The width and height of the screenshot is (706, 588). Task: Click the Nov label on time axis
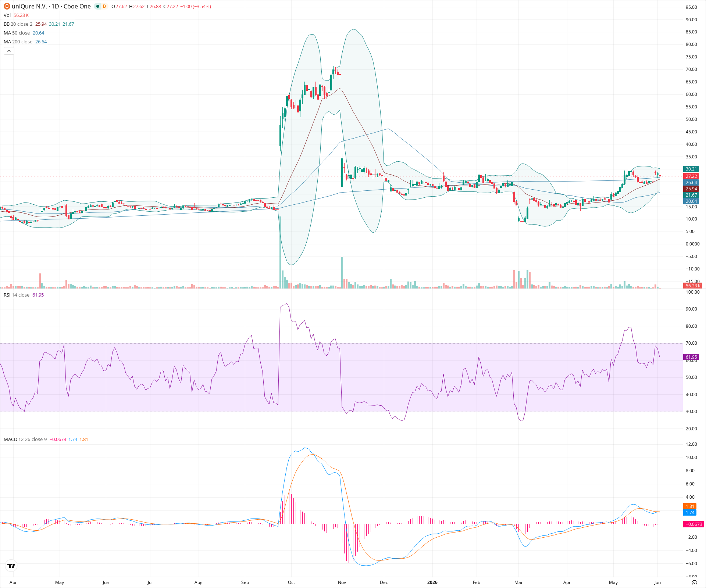[x=342, y=582]
